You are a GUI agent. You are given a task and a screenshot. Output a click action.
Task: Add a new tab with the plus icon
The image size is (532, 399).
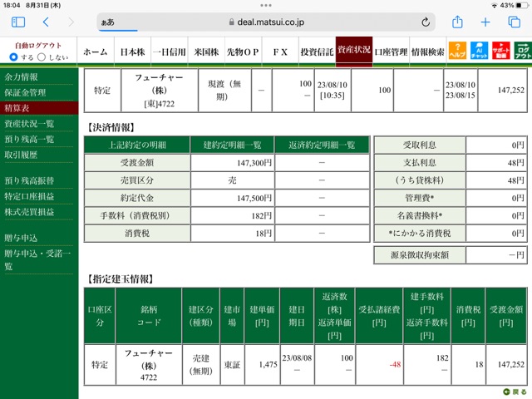tap(485, 22)
